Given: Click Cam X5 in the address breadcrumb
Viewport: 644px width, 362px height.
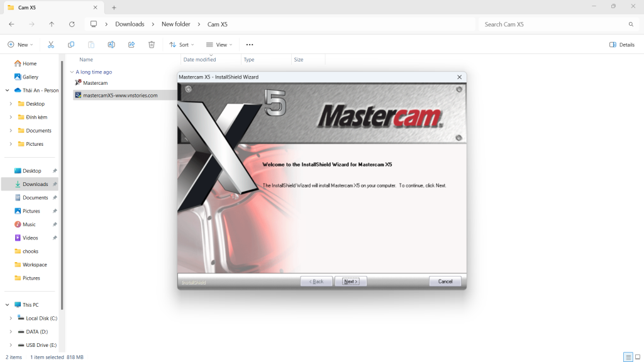Looking at the screenshot, I should 217,25.
